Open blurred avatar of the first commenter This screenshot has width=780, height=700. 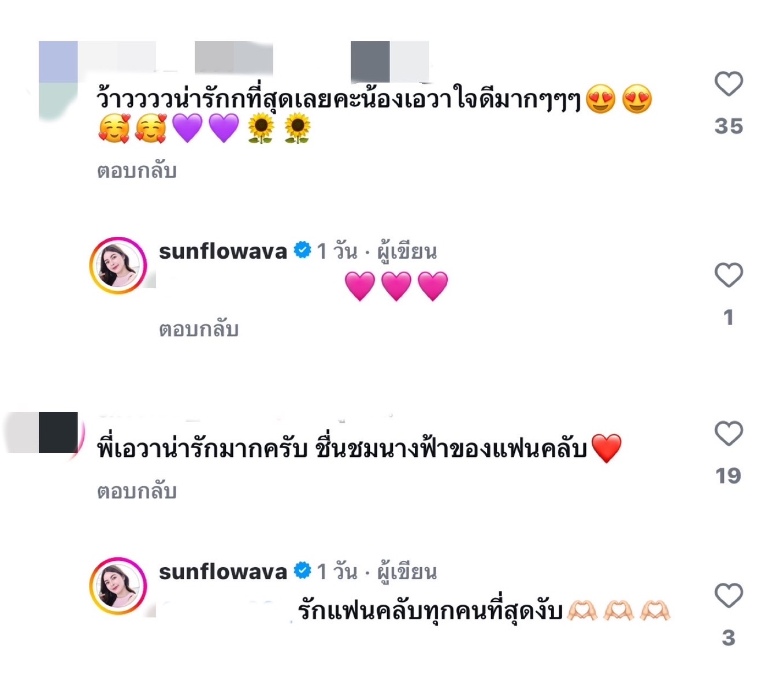58,81
